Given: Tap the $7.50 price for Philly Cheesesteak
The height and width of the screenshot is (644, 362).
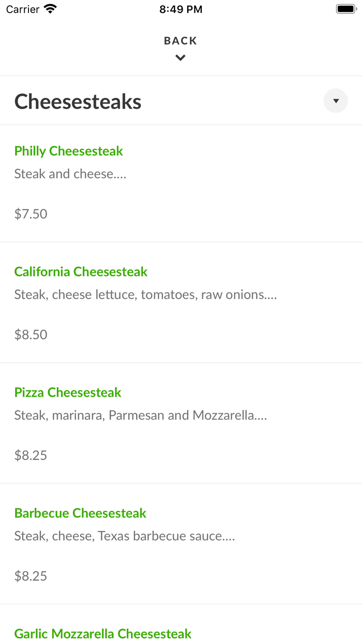Looking at the screenshot, I should click(31, 213).
